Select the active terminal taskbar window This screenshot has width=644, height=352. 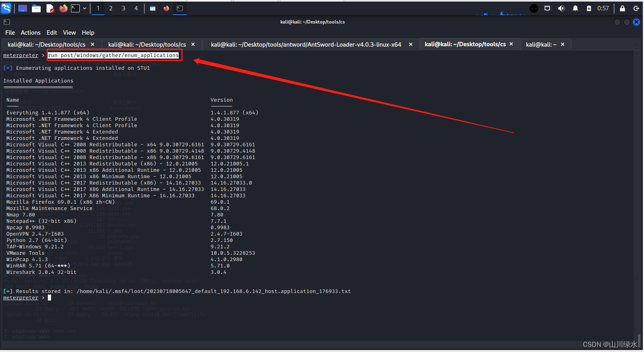click(x=180, y=8)
